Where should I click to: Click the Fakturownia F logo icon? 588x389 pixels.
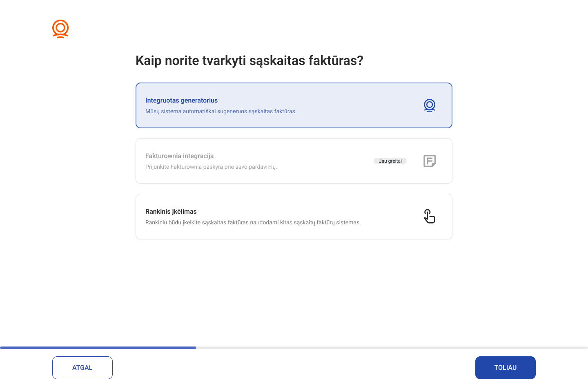[429, 161]
